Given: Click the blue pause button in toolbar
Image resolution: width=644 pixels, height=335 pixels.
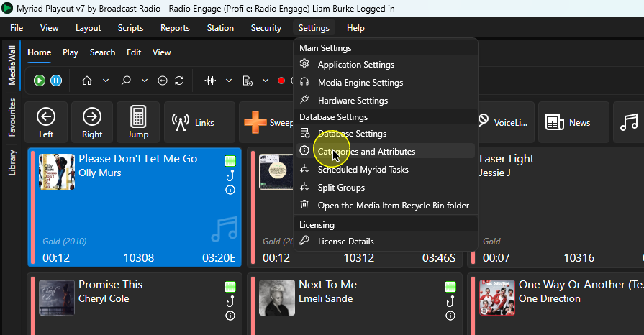Looking at the screenshot, I should click(x=56, y=81).
